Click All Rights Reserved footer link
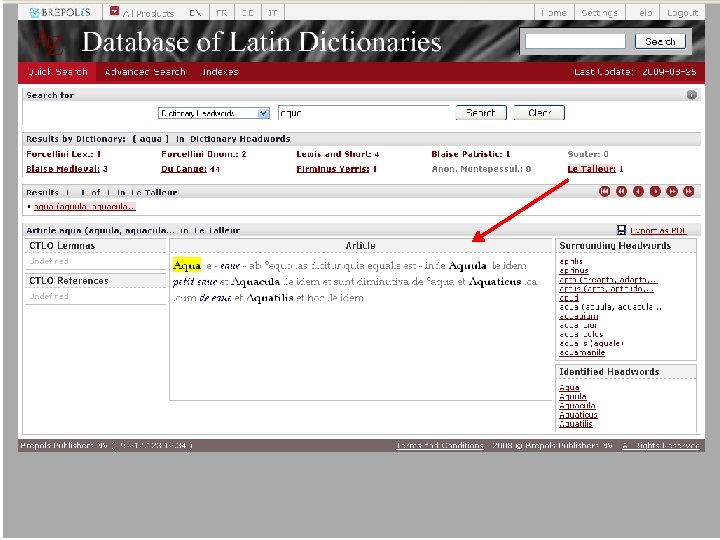Screen dimensions: 720x540 [x=661, y=445]
